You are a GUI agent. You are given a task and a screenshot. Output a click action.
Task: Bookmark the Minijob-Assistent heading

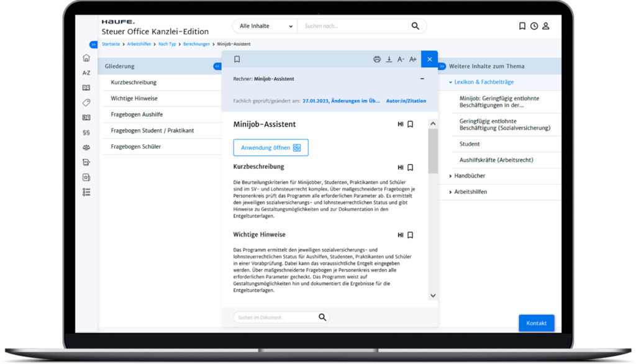411,124
